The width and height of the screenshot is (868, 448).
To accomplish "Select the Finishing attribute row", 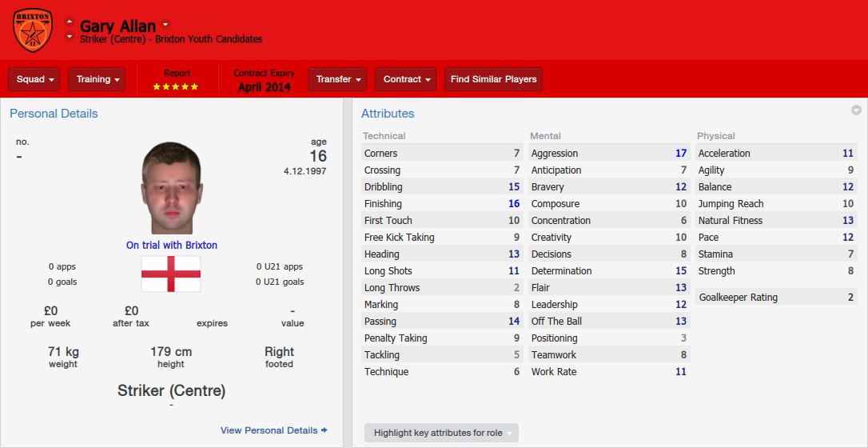I will [442, 204].
